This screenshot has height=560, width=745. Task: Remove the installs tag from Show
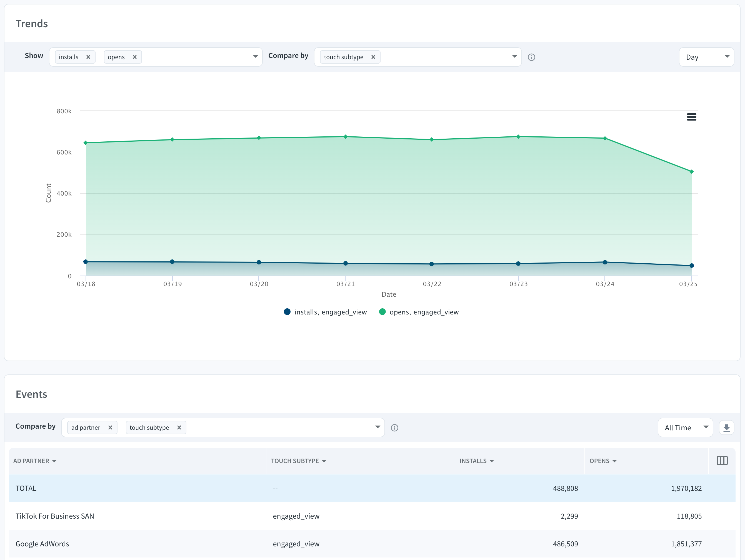88,57
